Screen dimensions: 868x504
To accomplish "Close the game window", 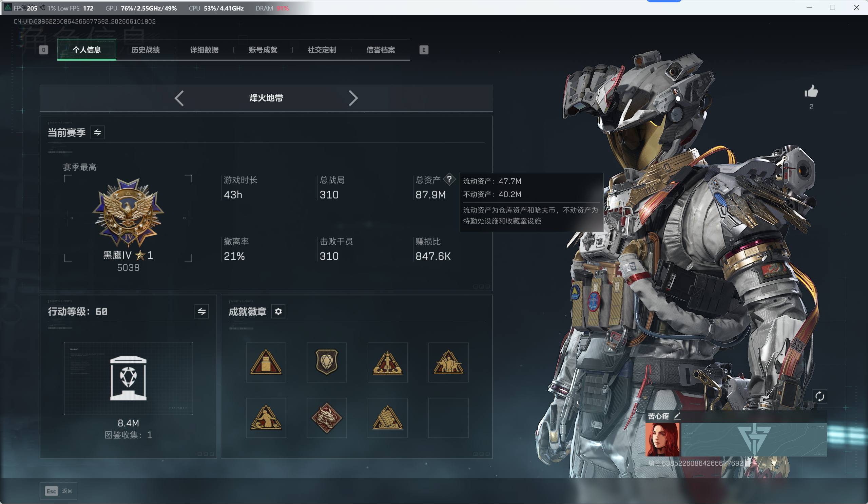I will click(856, 7).
